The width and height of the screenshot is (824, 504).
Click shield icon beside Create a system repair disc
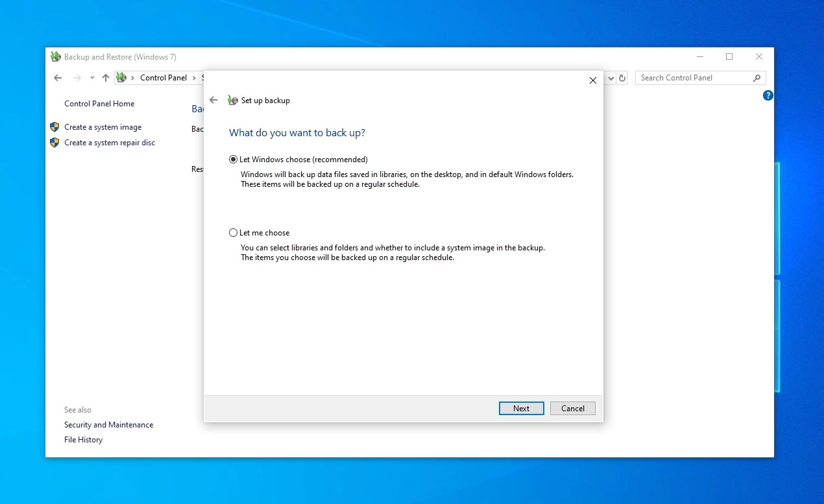tap(55, 143)
